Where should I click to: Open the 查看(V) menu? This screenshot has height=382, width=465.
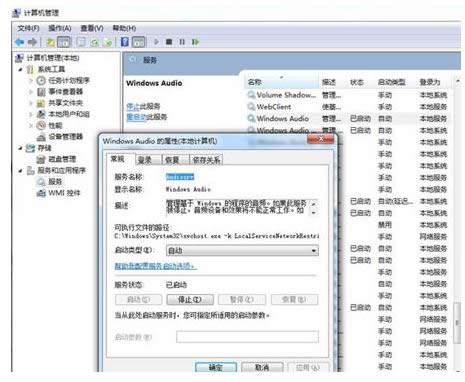click(x=92, y=28)
